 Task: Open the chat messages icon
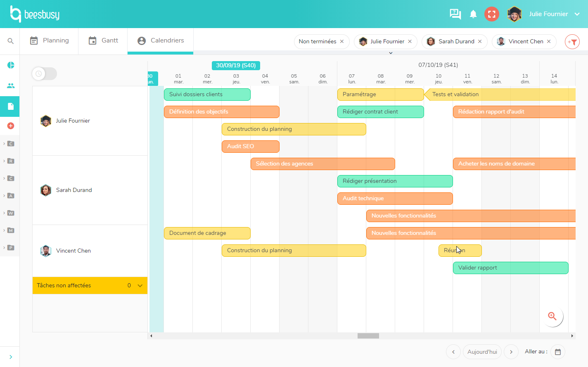455,14
